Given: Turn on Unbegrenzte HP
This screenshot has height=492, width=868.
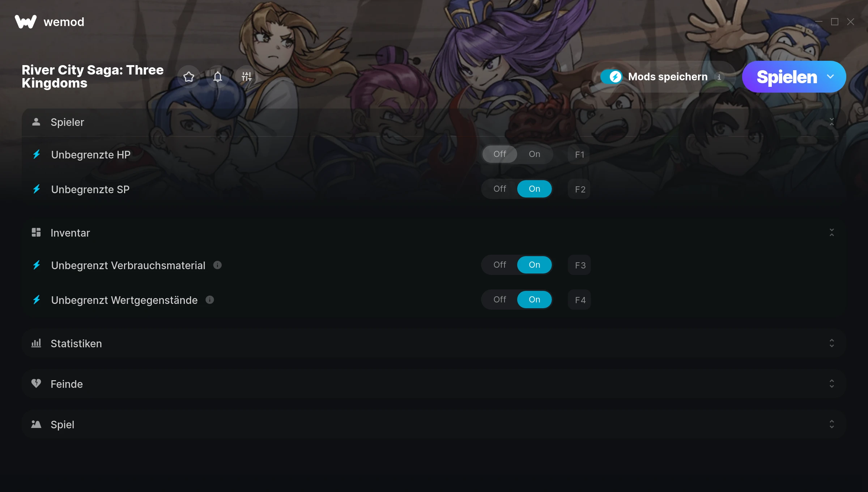Looking at the screenshot, I should pos(535,154).
